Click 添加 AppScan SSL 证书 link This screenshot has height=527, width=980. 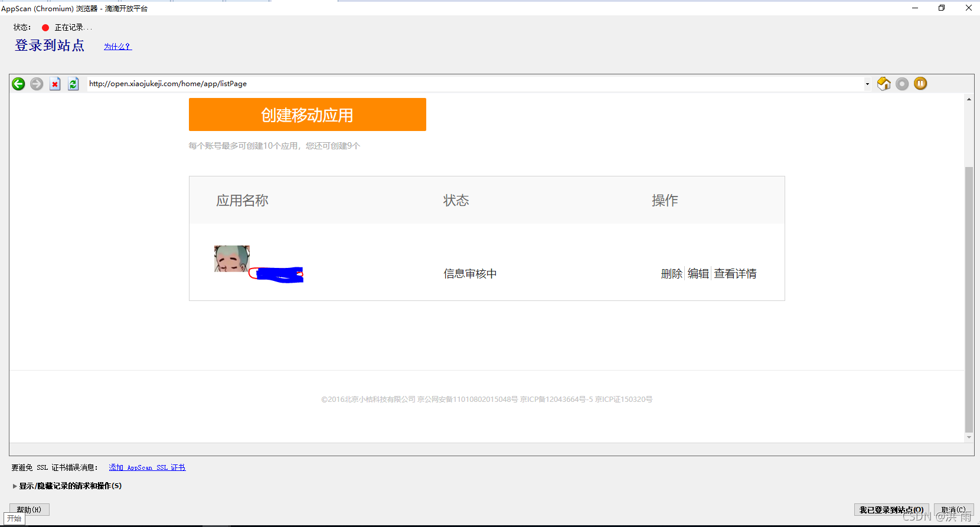(147, 467)
